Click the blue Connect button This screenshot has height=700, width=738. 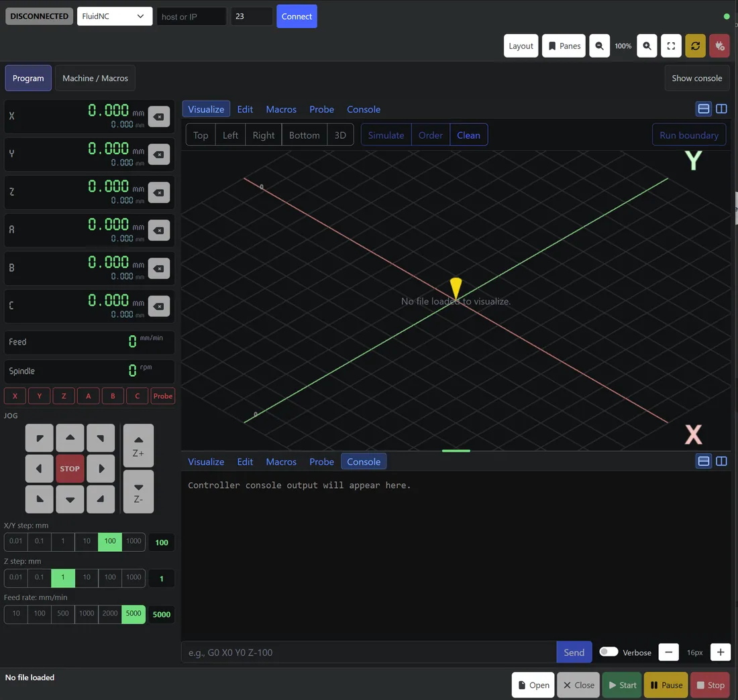coord(297,16)
